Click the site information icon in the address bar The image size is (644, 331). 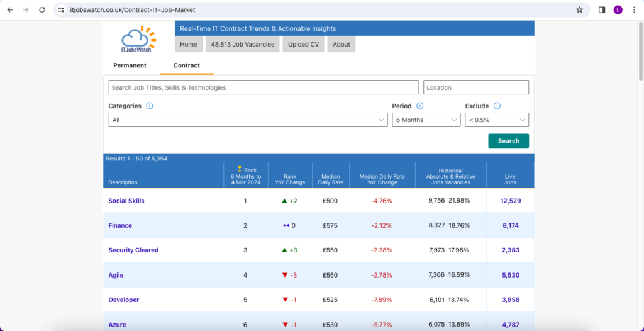tap(61, 10)
